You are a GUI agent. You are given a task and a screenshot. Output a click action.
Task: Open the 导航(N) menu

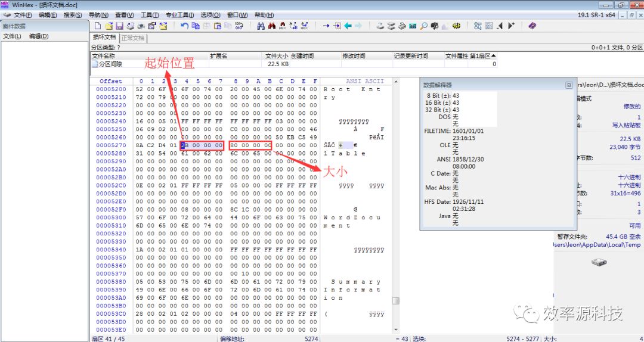tap(98, 15)
